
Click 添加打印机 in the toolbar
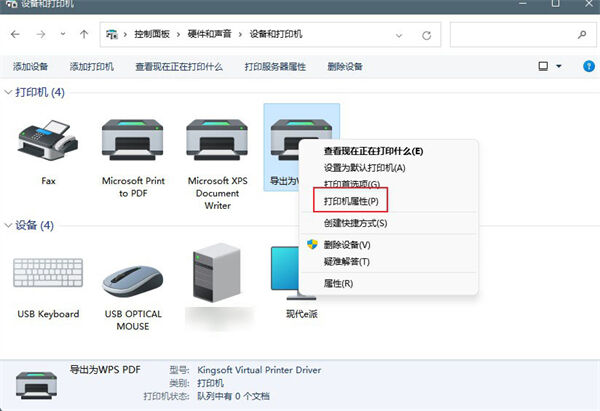coord(91,67)
